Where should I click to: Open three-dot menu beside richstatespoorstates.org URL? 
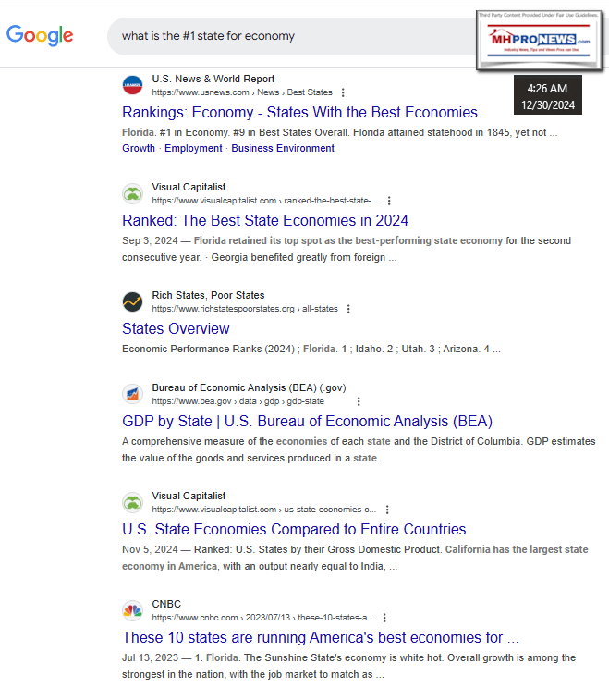pyautogui.click(x=347, y=310)
